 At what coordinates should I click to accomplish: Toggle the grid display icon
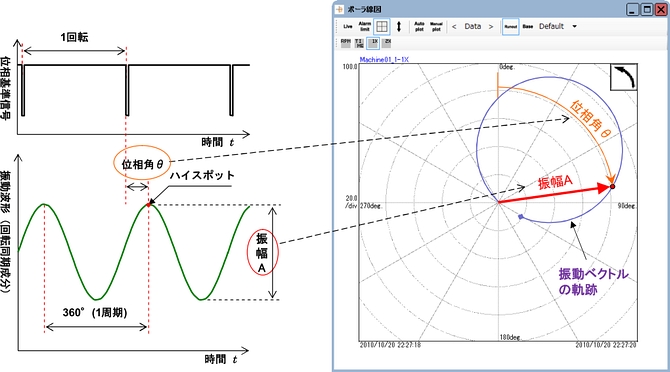(382, 26)
